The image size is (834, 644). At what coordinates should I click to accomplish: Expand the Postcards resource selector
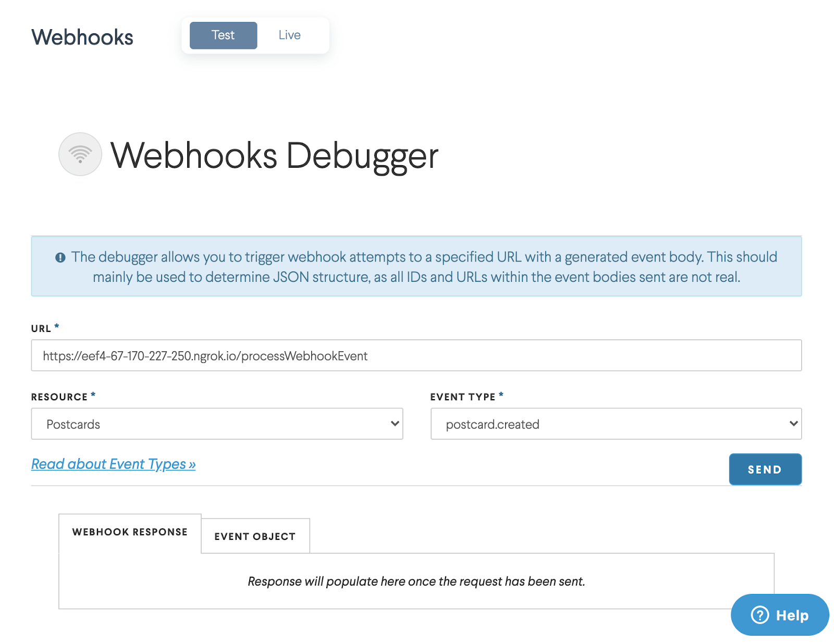point(216,424)
